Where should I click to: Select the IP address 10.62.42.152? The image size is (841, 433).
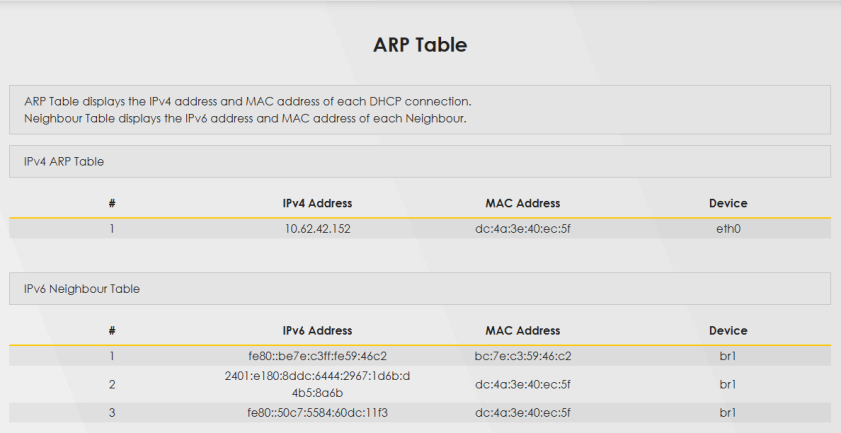click(x=317, y=229)
